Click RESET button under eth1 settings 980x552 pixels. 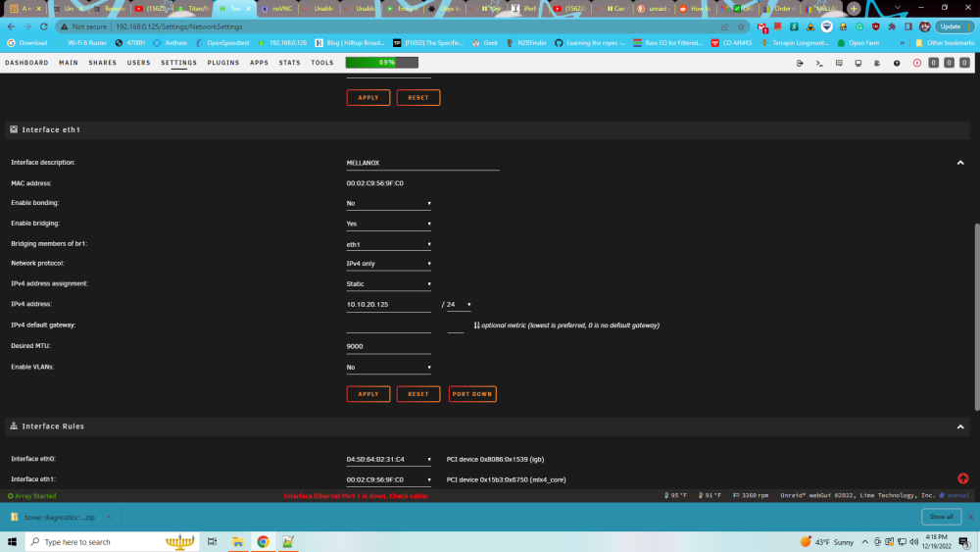(418, 394)
